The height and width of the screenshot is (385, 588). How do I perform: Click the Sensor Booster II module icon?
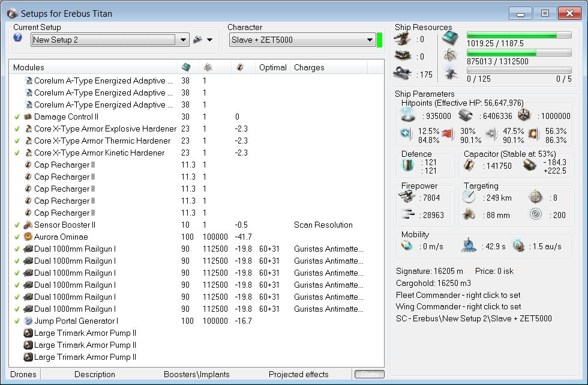tap(28, 225)
